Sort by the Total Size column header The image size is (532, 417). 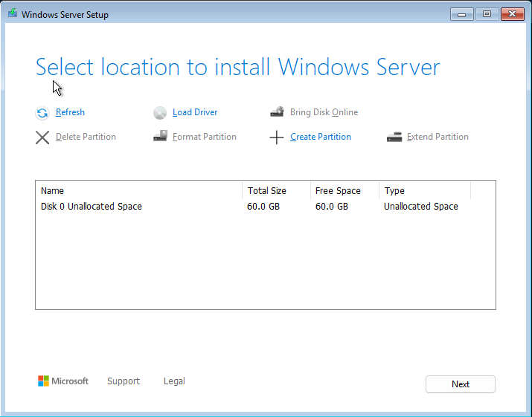point(266,191)
